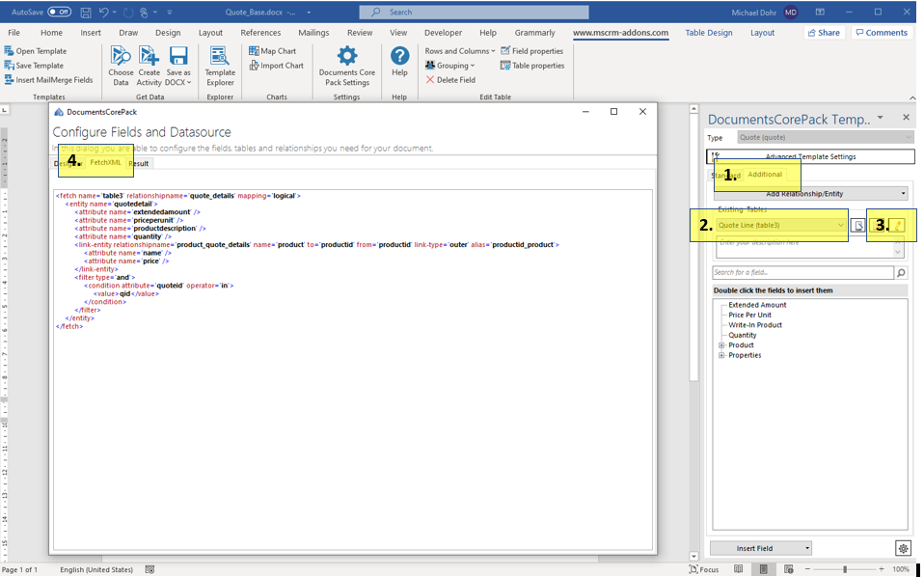Click the Delete Field red X

point(429,79)
